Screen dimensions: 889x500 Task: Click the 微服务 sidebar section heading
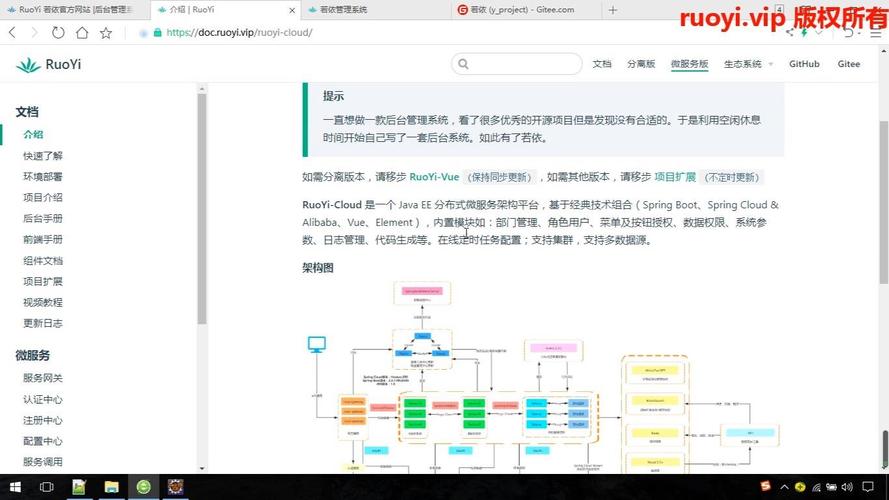32,355
